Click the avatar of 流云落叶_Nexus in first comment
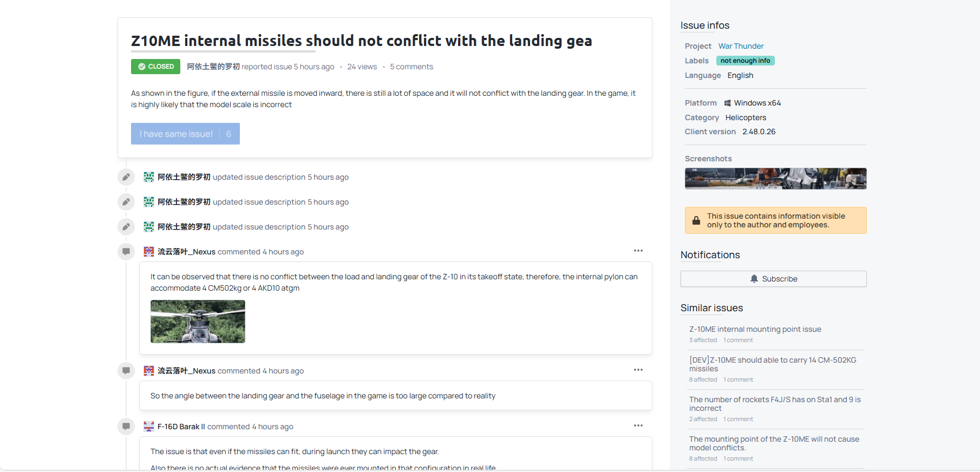This screenshot has width=980, height=472. (149, 252)
